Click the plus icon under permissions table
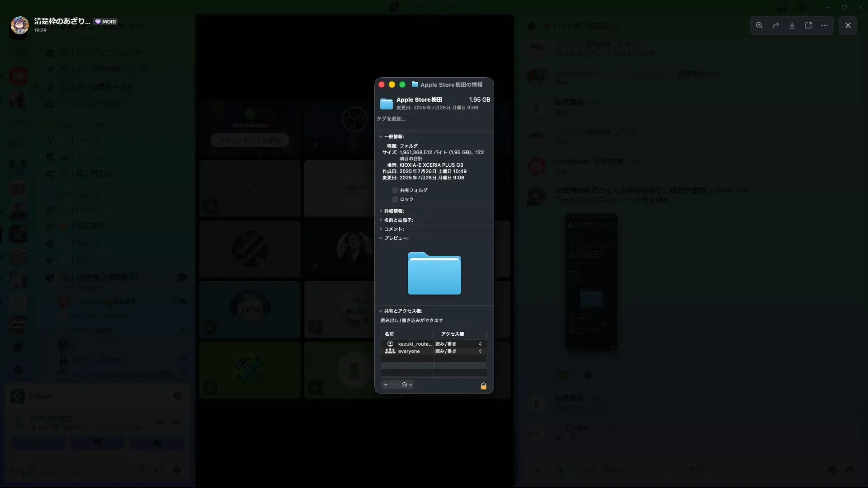 [x=386, y=385]
